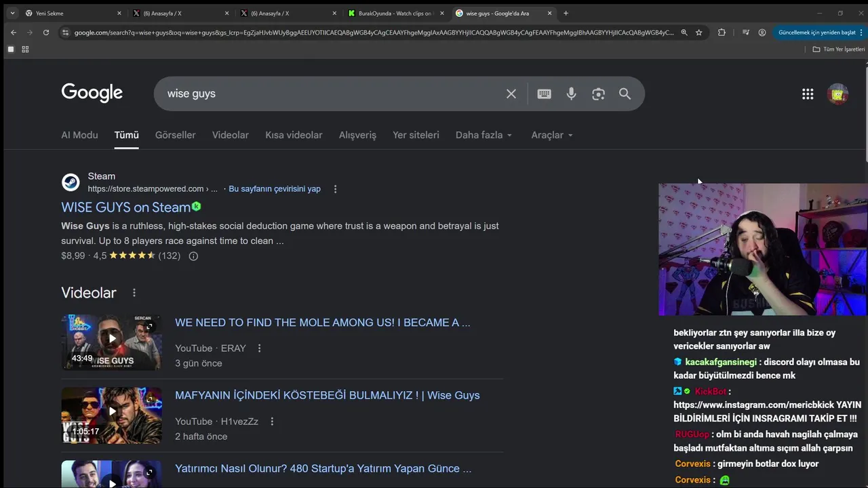Click the streamer webcam overlay
The image size is (868, 488).
[763, 249]
